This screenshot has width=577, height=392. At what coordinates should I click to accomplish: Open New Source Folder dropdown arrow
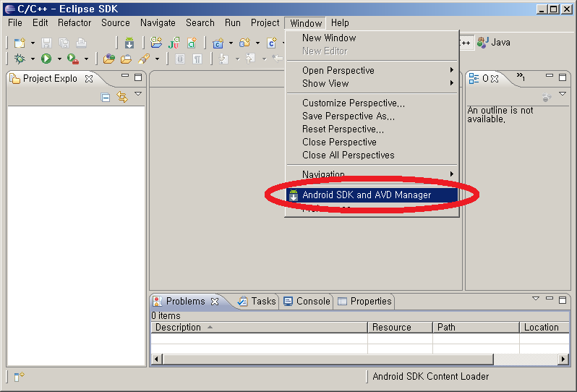pyautogui.click(x=257, y=43)
